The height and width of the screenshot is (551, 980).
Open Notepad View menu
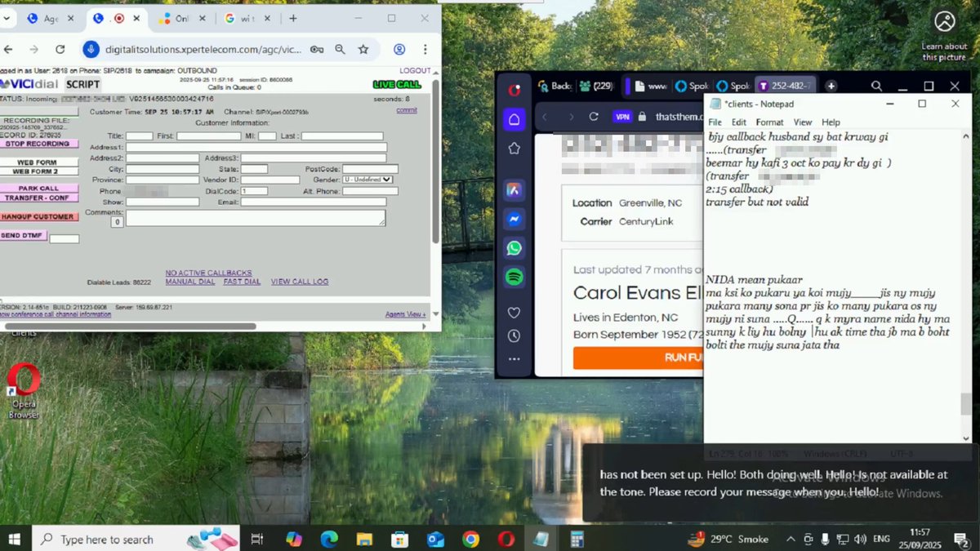click(x=803, y=122)
